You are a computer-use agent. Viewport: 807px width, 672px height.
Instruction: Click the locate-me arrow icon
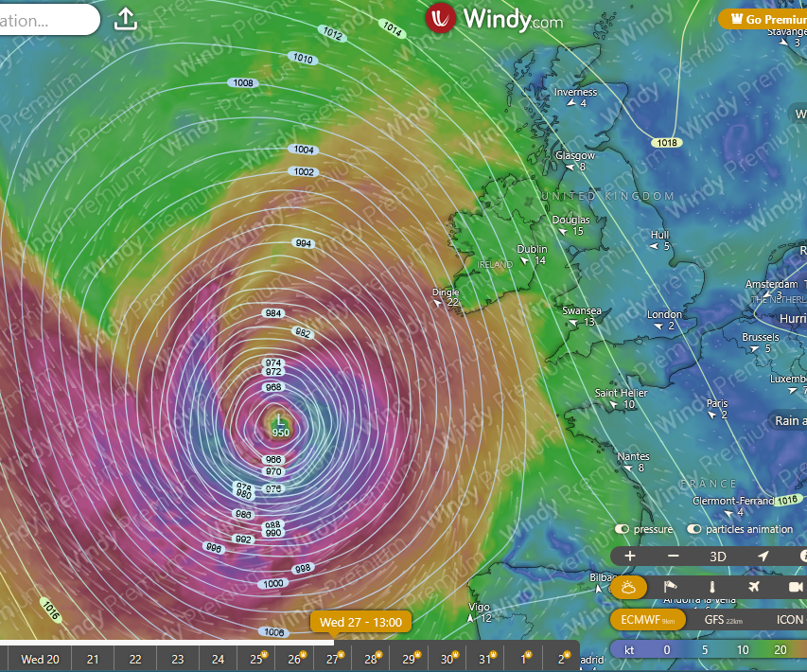click(x=763, y=557)
